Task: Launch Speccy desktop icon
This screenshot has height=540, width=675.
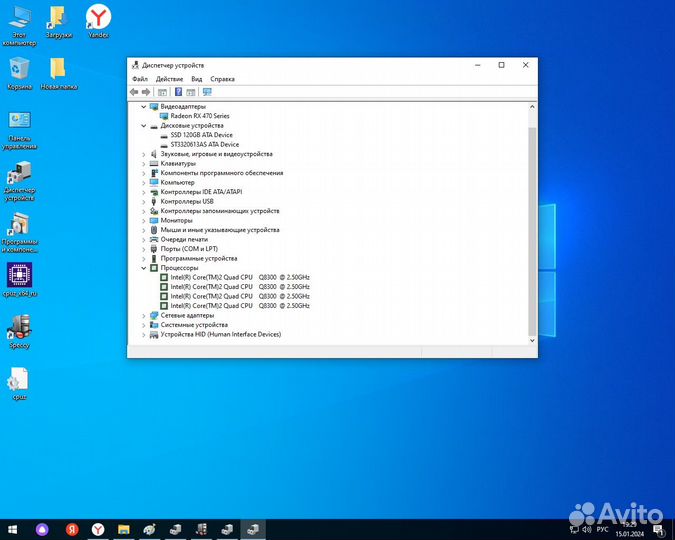Action: [19, 332]
